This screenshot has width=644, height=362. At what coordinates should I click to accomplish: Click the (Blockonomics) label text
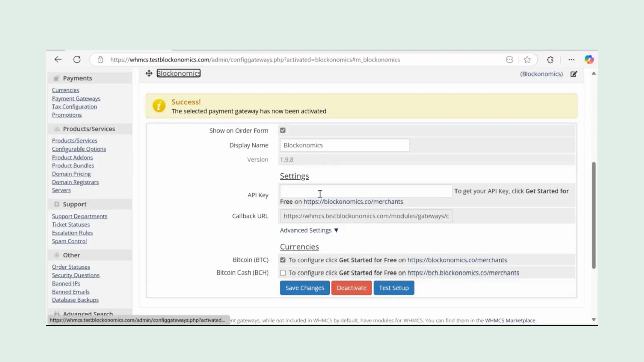click(x=541, y=74)
